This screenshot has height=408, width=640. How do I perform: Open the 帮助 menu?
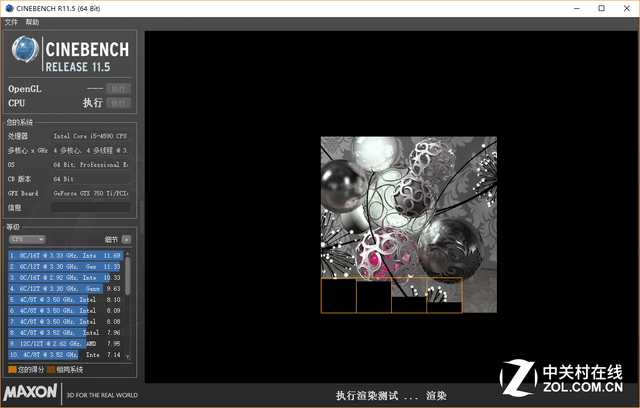tap(33, 22)
